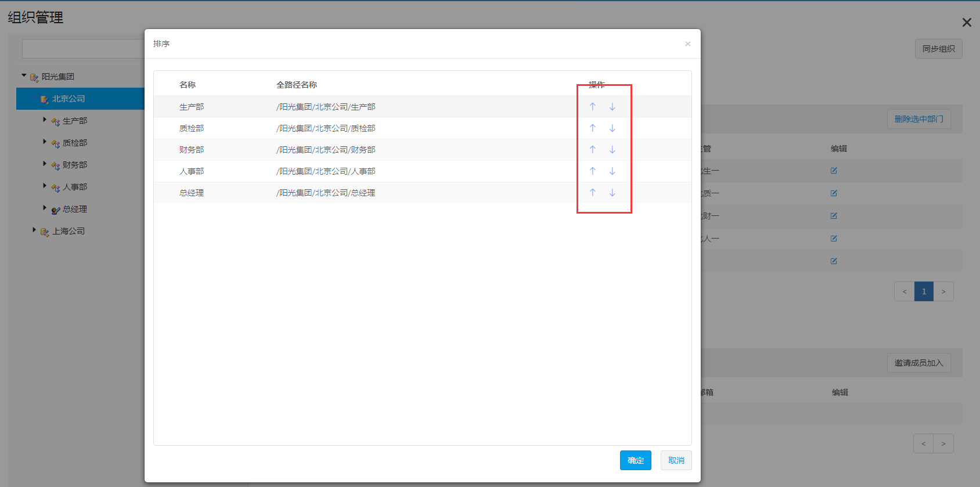Select 总经理 in the left tree
This screenshot has height=487, width=980.
(x=75, y=209)
